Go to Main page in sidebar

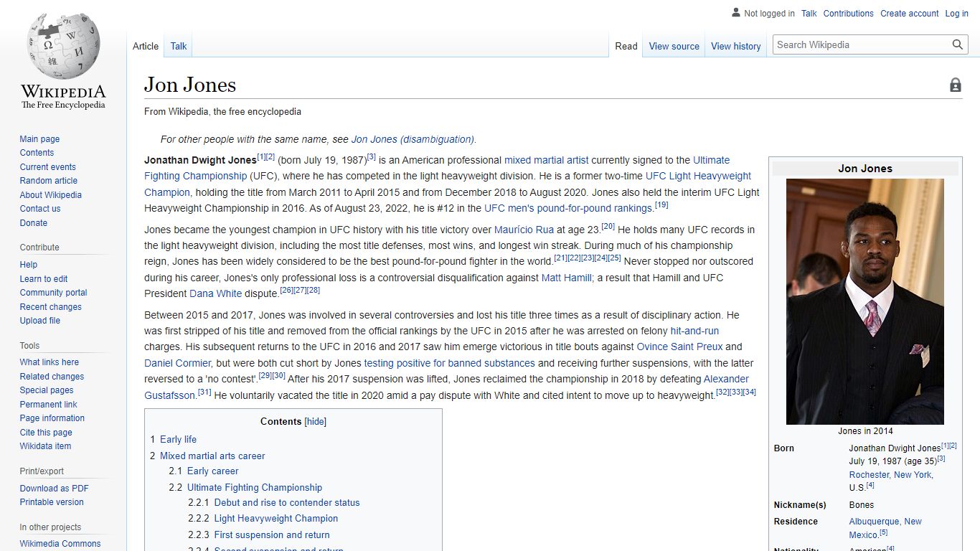(39, 139)
